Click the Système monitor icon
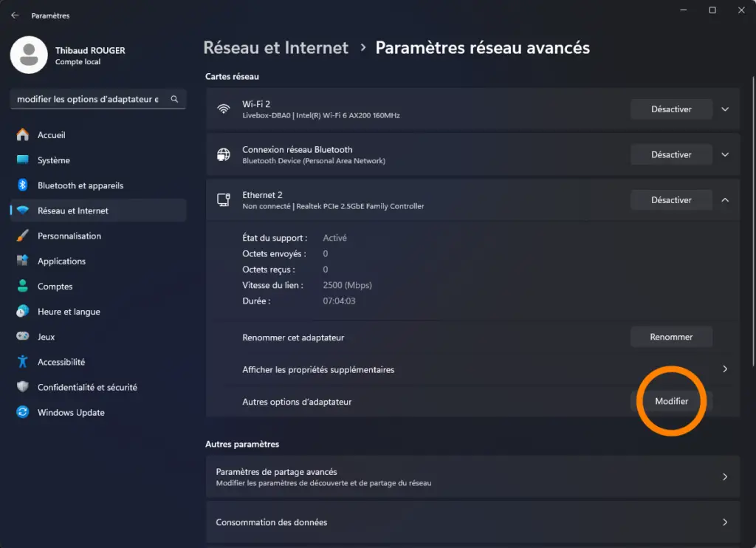Image resolution: width=756 pixels, height=548 pixels. coord(23,160)
